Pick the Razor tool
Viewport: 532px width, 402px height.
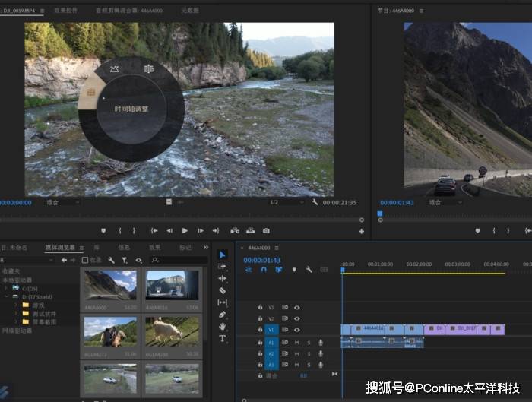click(x=222, y=291)
